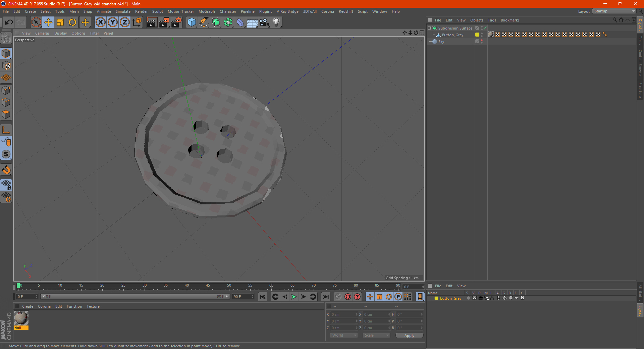Viewport: 644px width, 349px height.
Task: Toggle viewport maximize icon
Action: point(422,33)
